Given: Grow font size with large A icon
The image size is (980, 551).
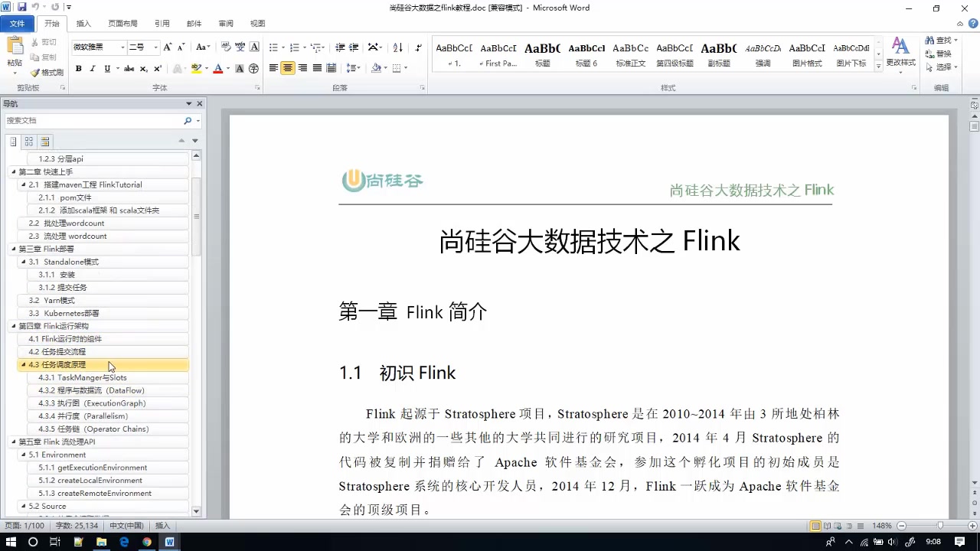Looking at the screenshot, I should (168, 47).
